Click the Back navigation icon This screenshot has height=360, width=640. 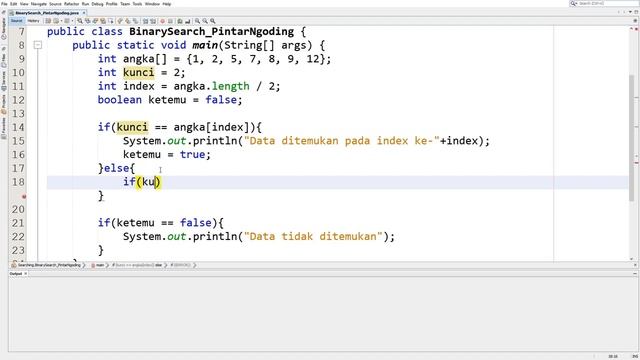[x=56, y=21]
